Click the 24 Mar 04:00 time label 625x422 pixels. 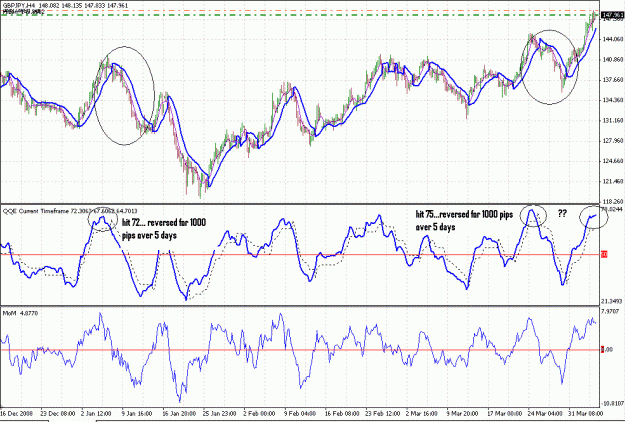point(545,413)
